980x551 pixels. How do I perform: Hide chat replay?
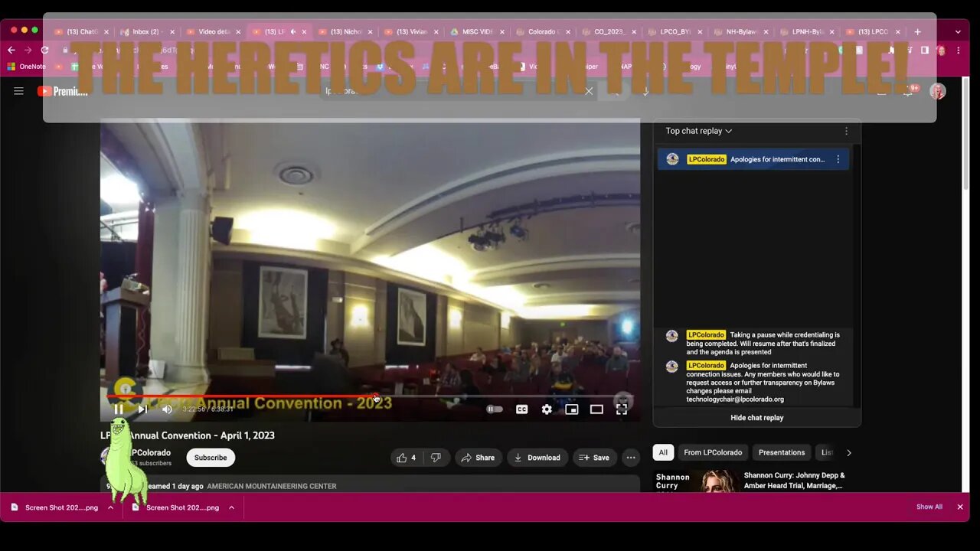[757, 418]
